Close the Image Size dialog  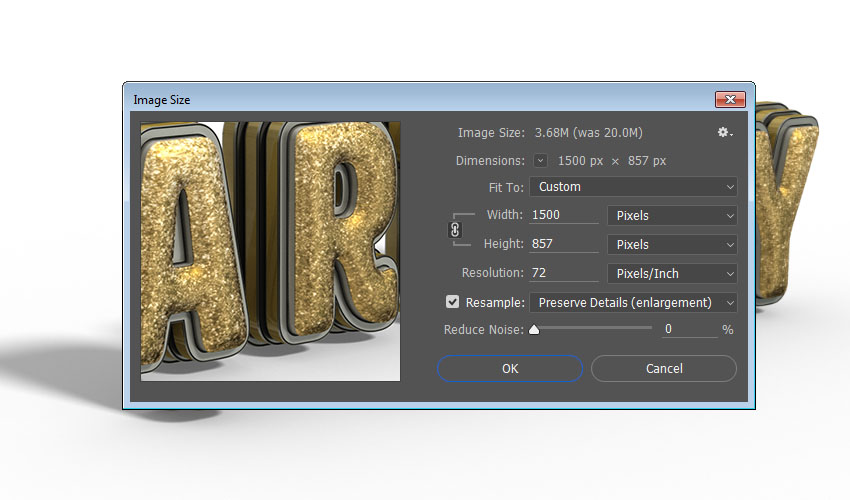[730, 100]
